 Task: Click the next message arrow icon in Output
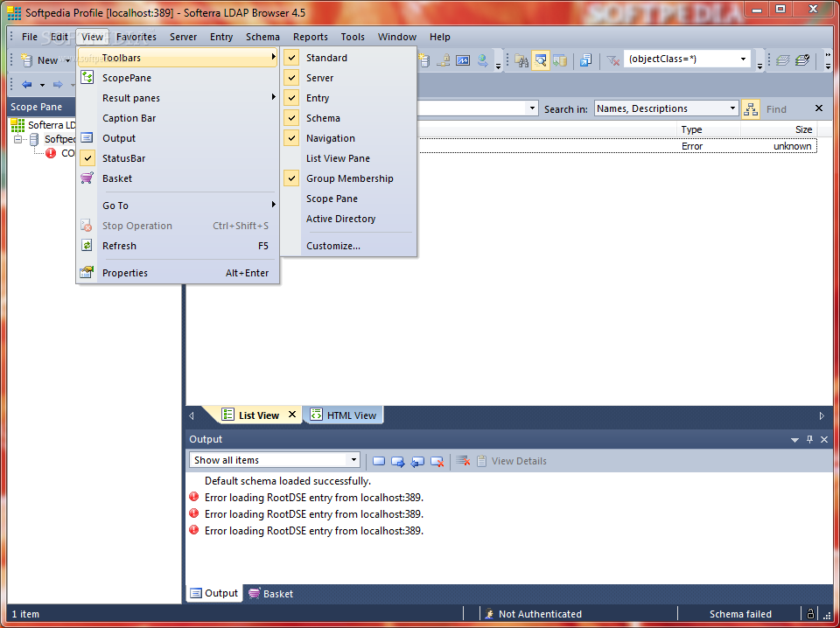coord(398,461)
